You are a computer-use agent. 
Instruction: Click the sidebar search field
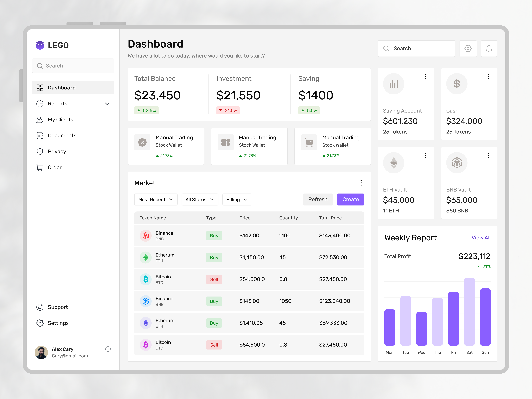pyautogui.click(x=73, y=66)
